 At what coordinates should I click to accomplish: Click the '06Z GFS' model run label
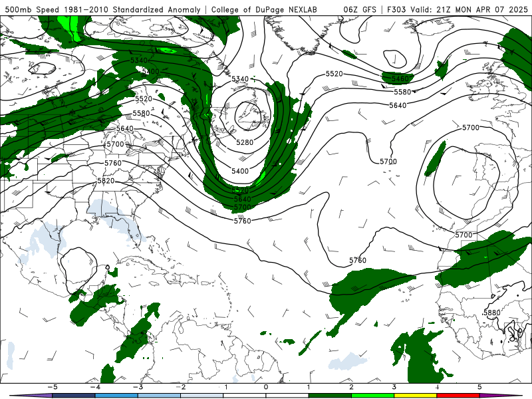pyautogui.click(x=360, y=9)
